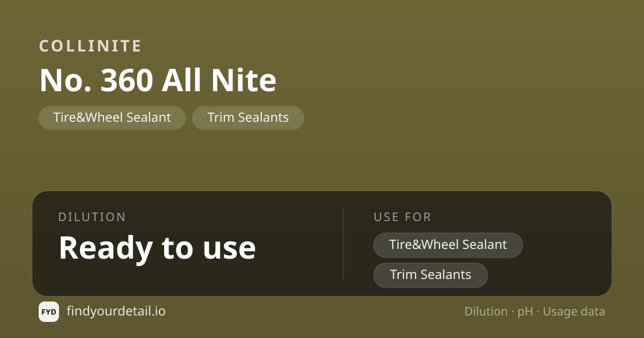644x338 pixels.
Task: Click pH in the footer text
Action: point(525,312)
